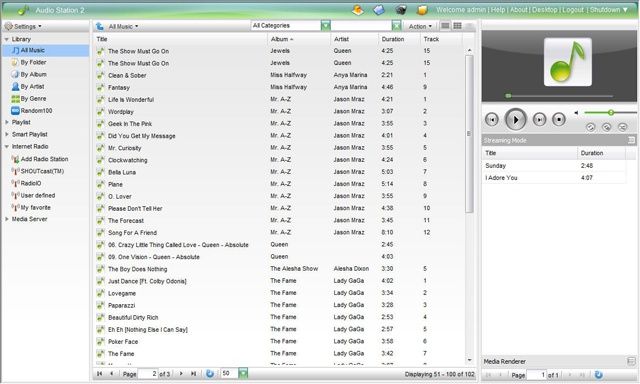Click the Help link
The height and width of the screenshot is (384, 640).
pos(498,10)
